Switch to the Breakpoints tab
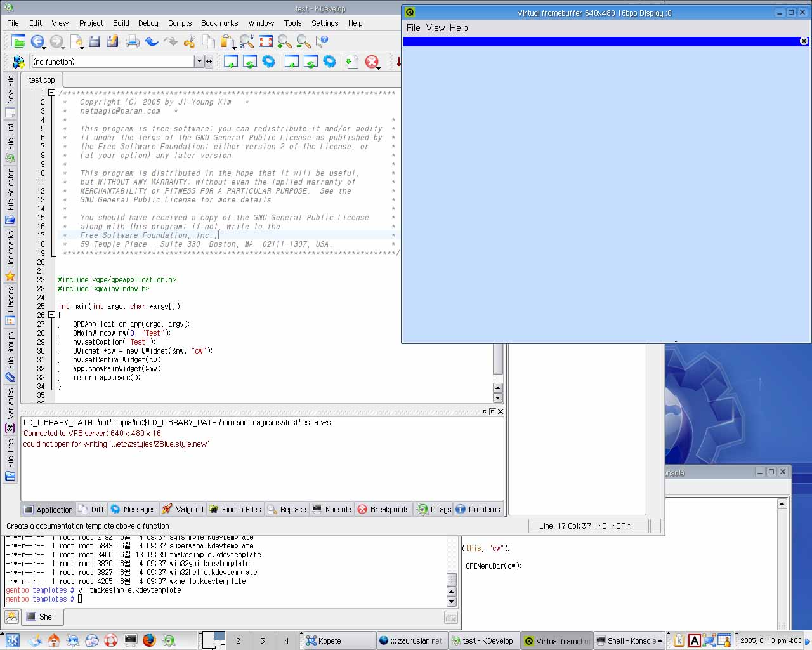812x650 pixels. tap(383, 510)
